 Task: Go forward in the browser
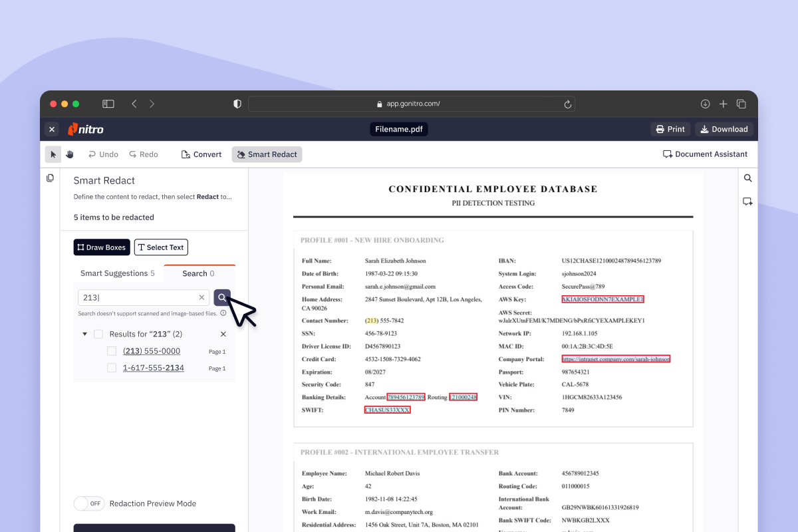coord(152,104)
